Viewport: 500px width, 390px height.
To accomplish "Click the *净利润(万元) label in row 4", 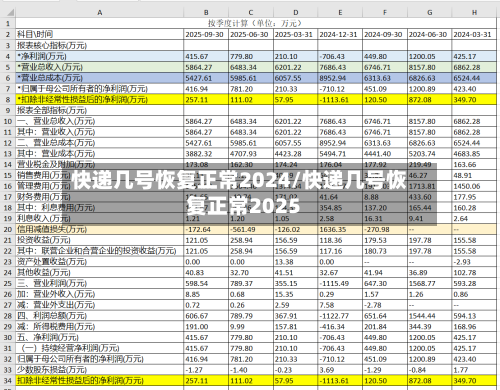I will tap(42, 56).
